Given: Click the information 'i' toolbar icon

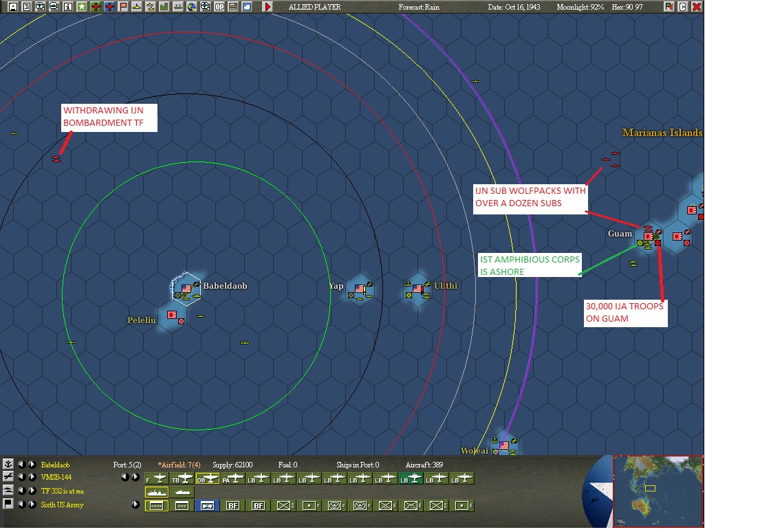Looking at the screenshot, I should point(68,7).
